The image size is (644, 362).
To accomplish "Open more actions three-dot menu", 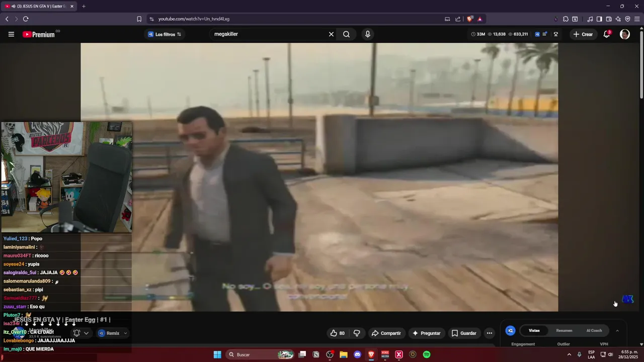I will 489,333.
